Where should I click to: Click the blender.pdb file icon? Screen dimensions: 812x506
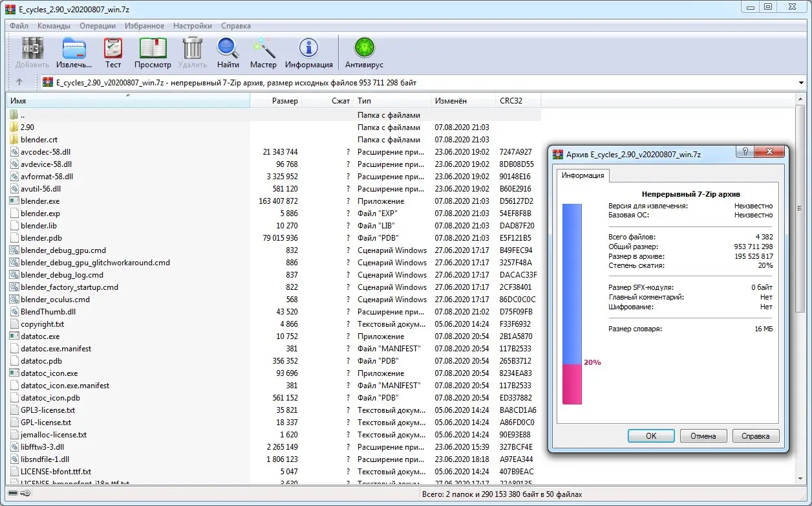pyautogui.click(x=15, y=238)
